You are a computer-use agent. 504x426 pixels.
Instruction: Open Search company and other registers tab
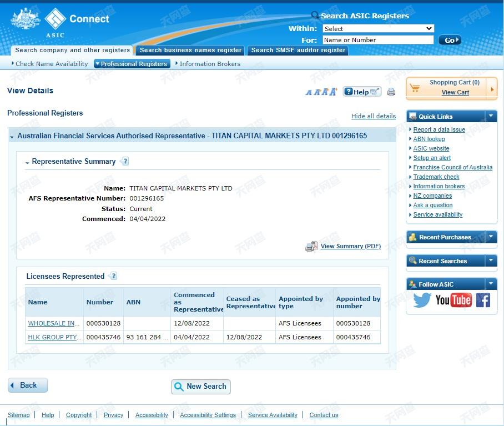point(72,50)
